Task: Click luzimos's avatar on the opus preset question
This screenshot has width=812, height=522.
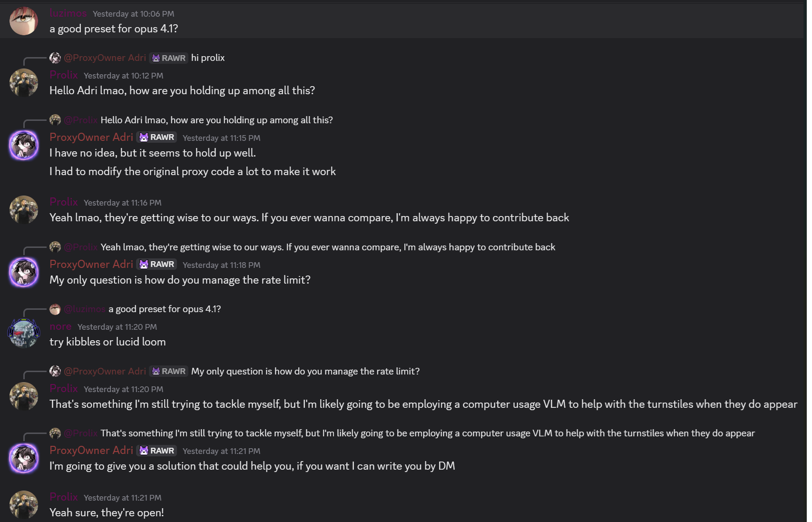Action: (24, 21)
